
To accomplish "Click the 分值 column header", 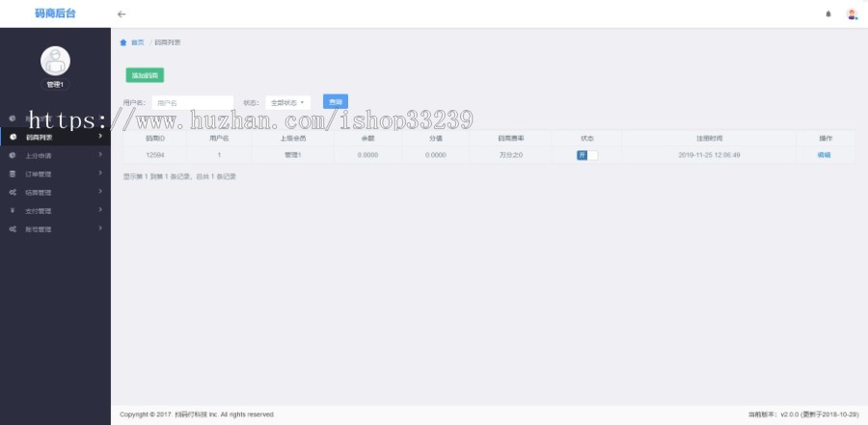I will click(436, 139).
